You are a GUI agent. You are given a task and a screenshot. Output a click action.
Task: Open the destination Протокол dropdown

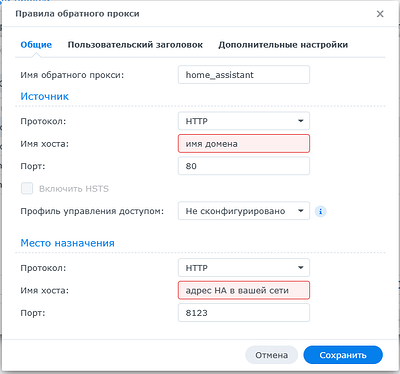pos(244,268)
